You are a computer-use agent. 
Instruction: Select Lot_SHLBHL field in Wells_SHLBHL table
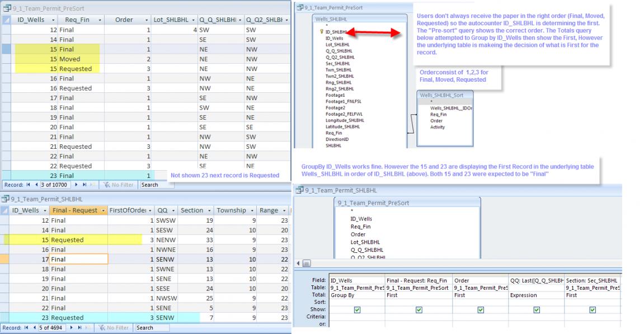[337, 45]
